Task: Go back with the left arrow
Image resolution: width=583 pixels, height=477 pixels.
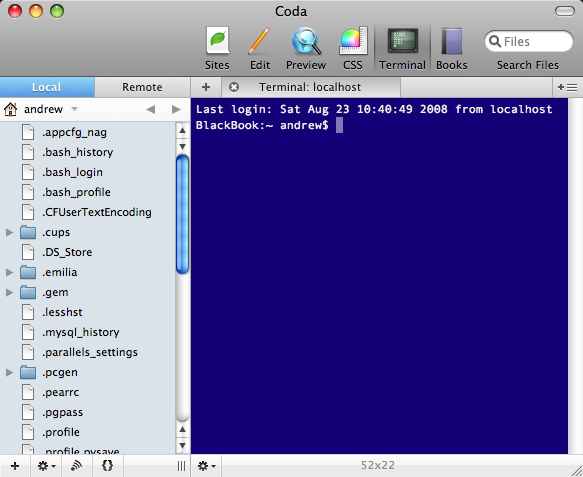Action: coord(151,109)
